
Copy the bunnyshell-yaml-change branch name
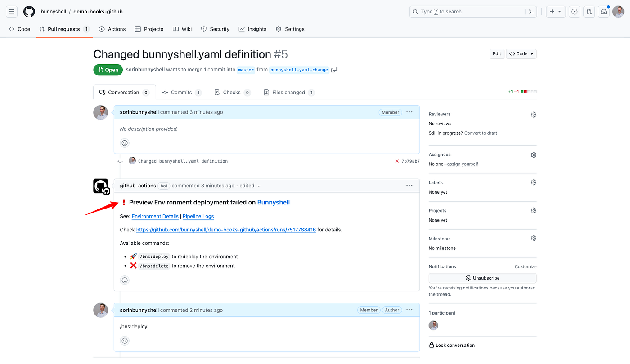click(334, 70)
